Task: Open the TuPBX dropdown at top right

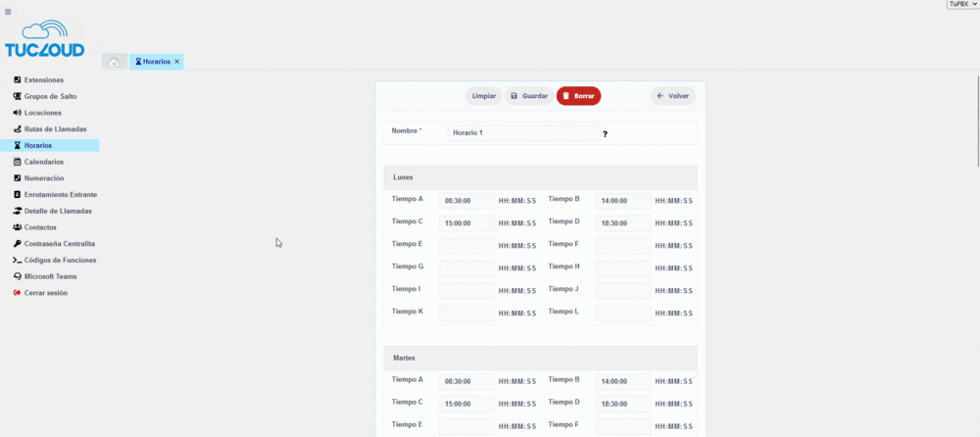Action: click(x=962, y=5)
